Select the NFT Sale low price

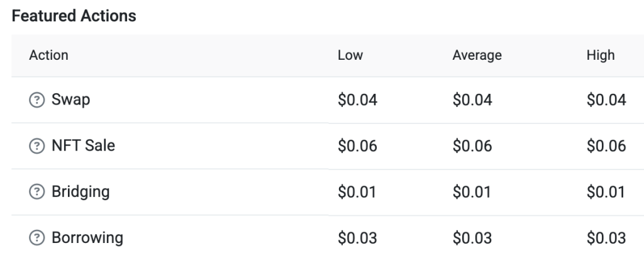(357, 147)
